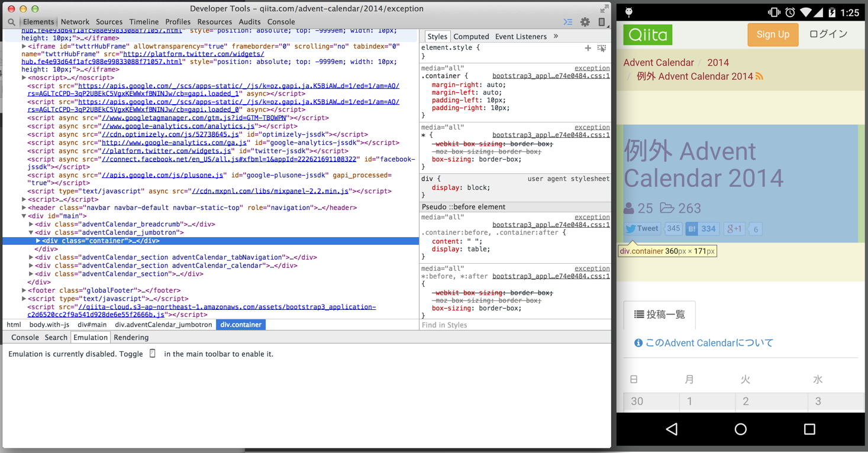
Task: Click the Sign Up button
Action: (x=773, y=34)
